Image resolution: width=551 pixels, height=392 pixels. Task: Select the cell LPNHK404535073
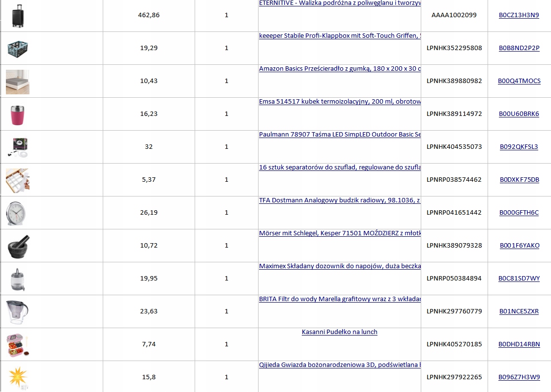click(x=454, y=146)
